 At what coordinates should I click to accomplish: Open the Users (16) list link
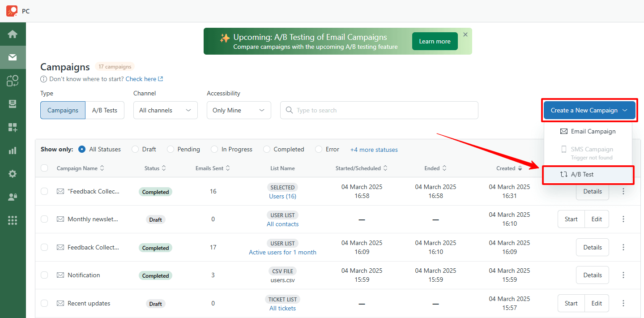tap(282, 196)
